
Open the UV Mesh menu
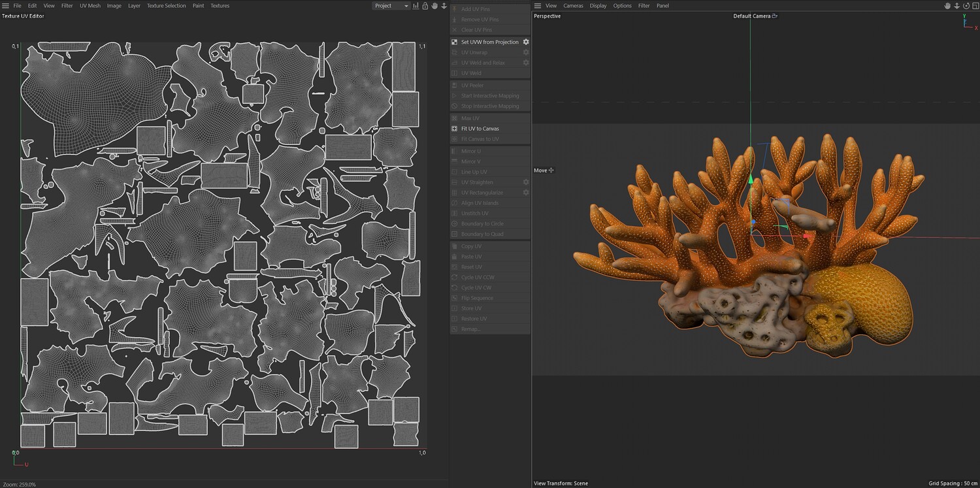90,6
